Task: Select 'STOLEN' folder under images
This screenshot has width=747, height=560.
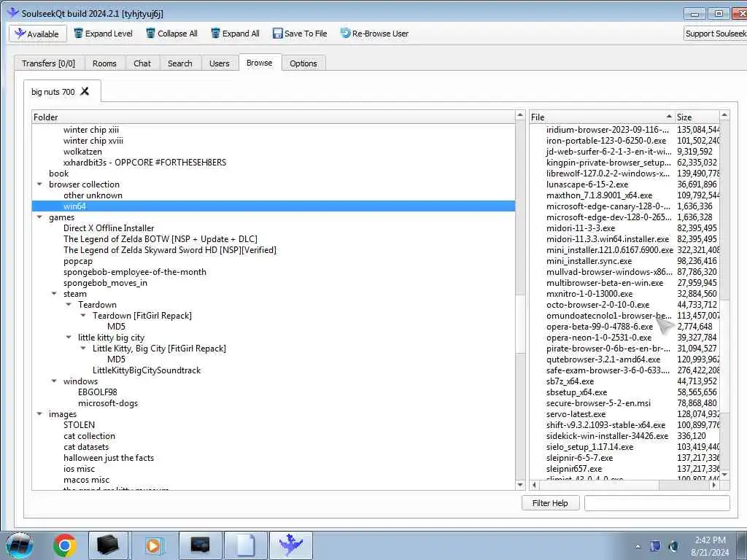Action: 79,425
